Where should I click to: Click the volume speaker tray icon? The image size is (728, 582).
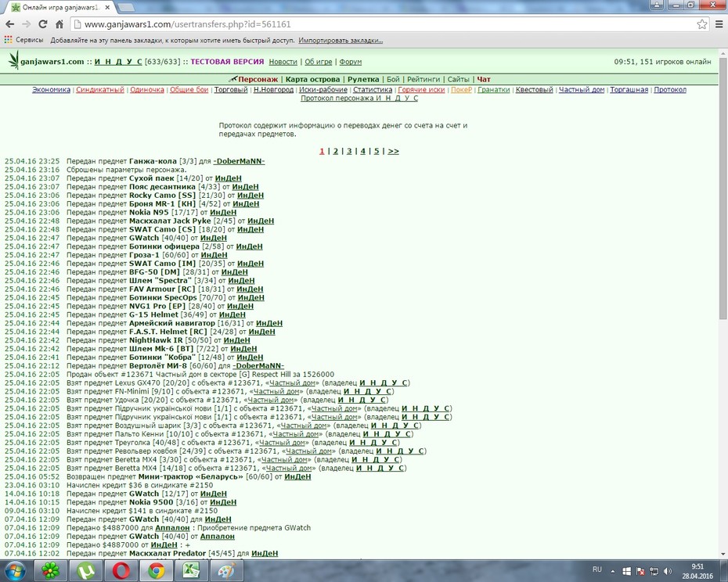[668, 571]
